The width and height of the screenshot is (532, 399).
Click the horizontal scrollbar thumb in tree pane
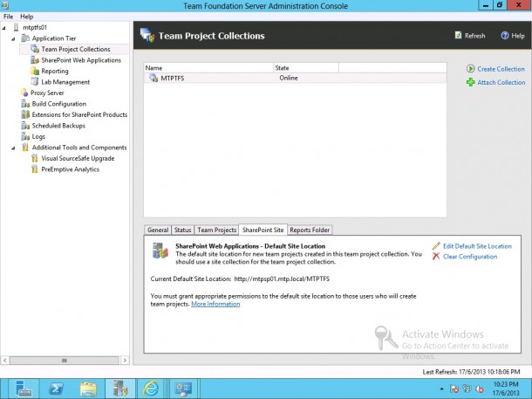(x=65, y=360)
